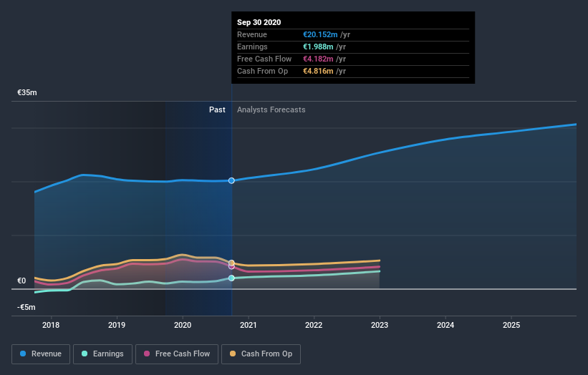Click the 2020 x-axis label
Viewport: 588px width, 375px height.
click(x=183, y=325)
